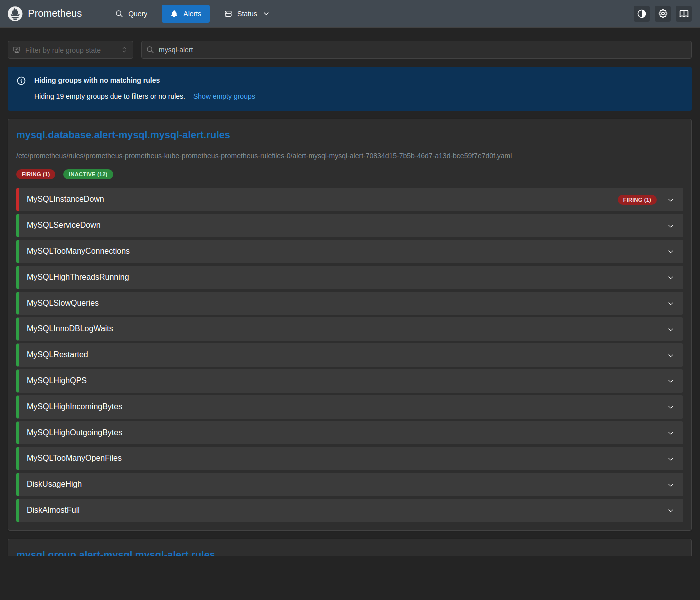The height and width of the screenshot is (600, 700).
Task: Select the MySQLInstanceDown rule name
Action: pyautogui.click(x=65, y=199)
